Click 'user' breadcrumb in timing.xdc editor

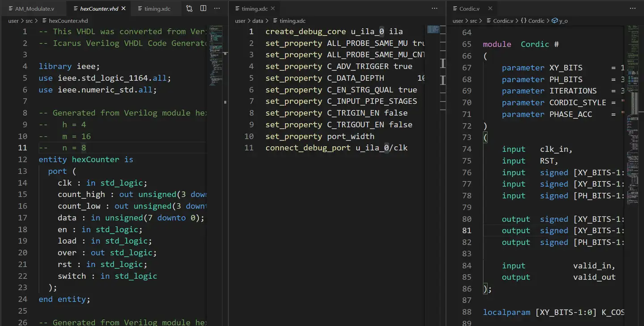point(240,21)
